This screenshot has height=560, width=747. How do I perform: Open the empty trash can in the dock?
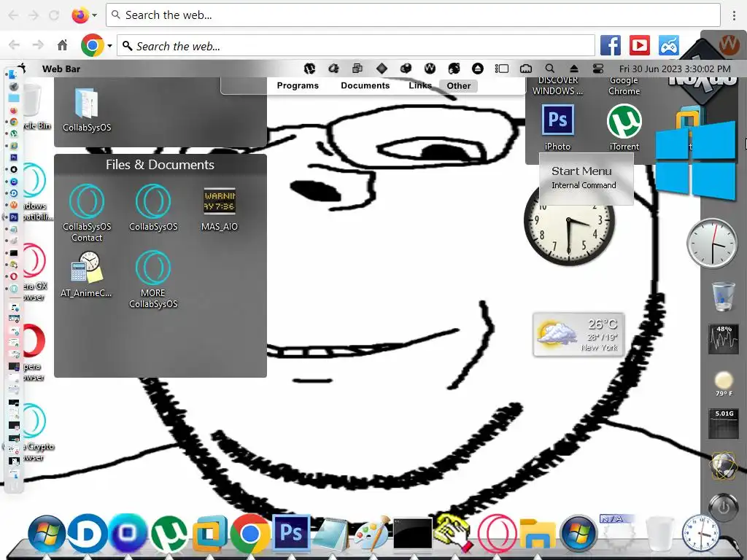coord(660,534)
